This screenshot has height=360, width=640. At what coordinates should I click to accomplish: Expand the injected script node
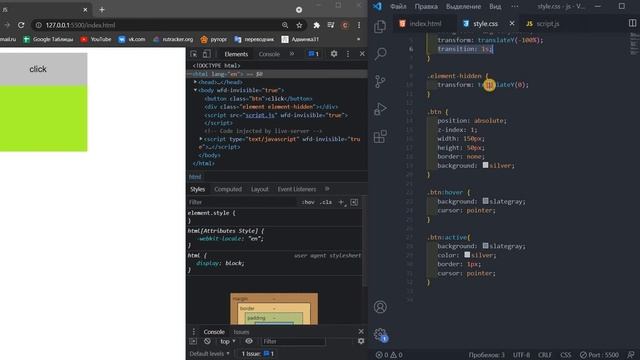click(201, 139)
